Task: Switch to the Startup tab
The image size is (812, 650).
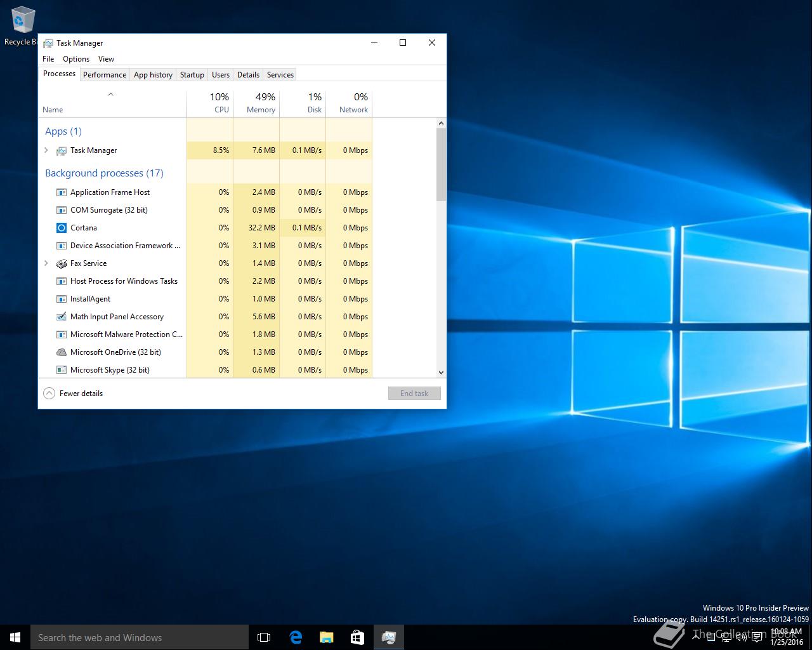Action: pyautogui.click(x=192, y=75)
